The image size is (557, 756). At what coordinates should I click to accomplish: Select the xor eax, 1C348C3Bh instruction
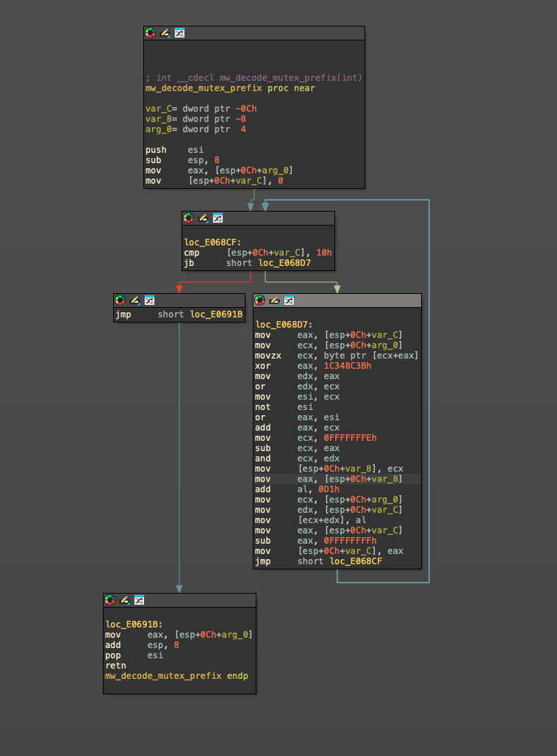click(313, 366)
